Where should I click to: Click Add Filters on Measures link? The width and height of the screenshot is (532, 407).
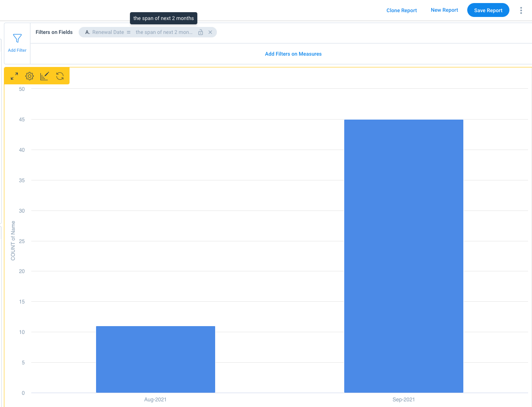pyautogui.click(x=293, y=54)
